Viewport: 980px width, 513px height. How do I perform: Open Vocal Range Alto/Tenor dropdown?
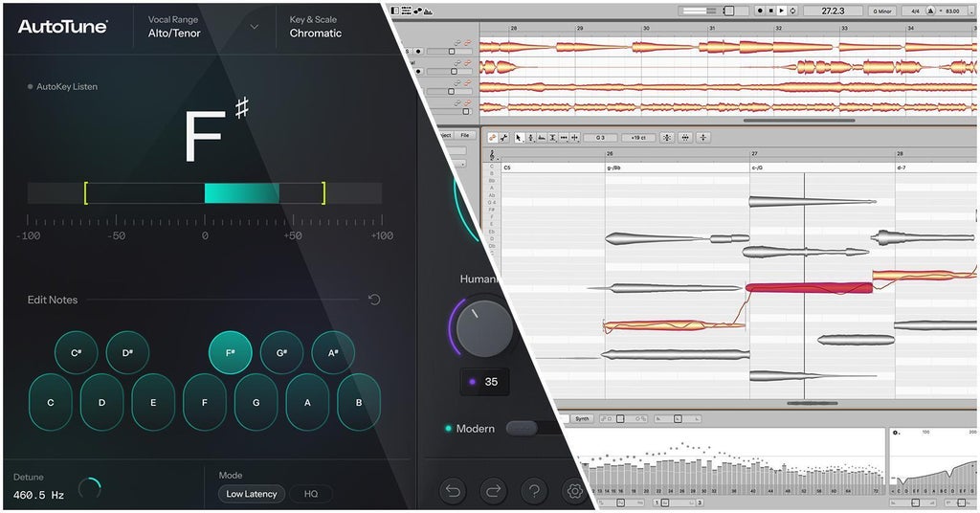pyautogui.click(x=204, y=27)
